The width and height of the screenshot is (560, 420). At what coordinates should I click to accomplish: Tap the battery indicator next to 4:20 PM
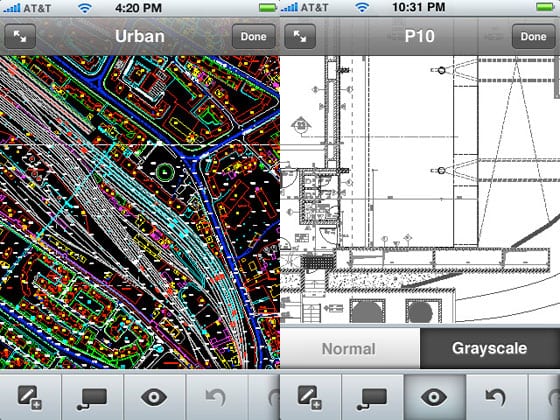(x=268, y=8)
